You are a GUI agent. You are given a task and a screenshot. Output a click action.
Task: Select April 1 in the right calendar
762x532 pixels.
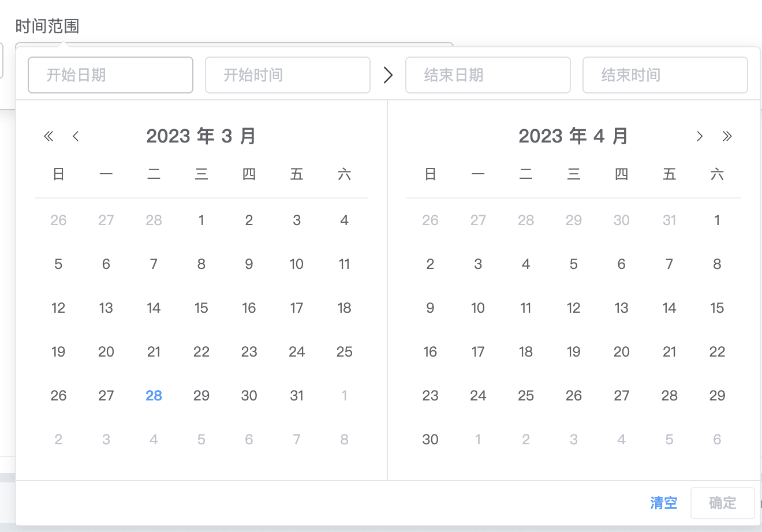point(717,220)
